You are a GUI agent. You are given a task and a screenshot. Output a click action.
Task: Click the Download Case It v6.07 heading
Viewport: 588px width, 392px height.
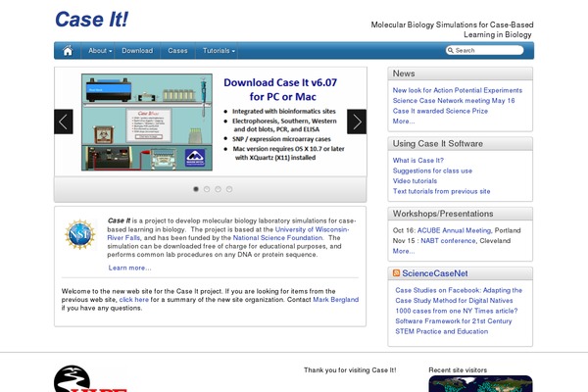coord(280,89)
